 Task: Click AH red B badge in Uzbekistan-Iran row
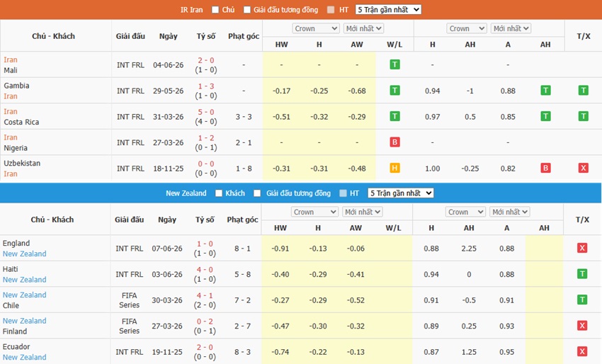[545, 168]
